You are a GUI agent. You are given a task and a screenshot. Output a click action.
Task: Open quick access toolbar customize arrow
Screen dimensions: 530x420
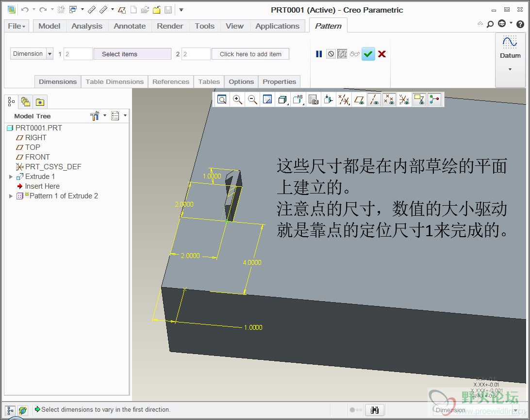pos(181,10)
